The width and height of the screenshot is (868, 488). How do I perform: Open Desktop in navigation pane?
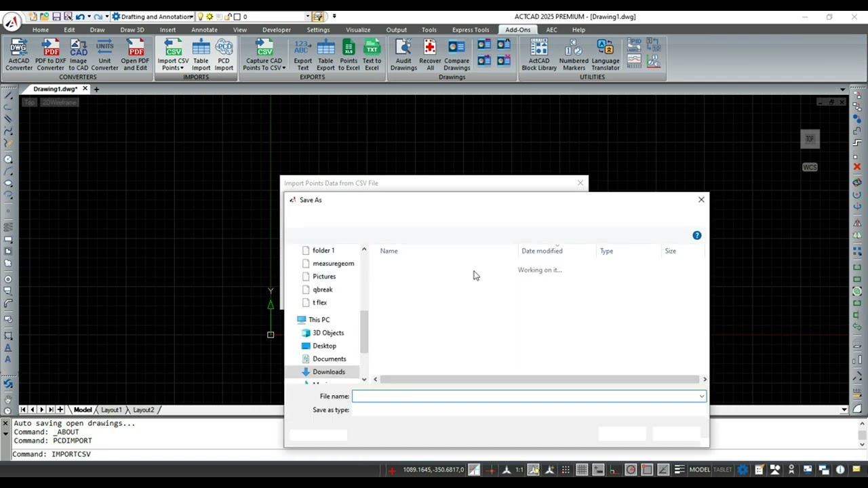pyautogui.click(x=324, y=346)
